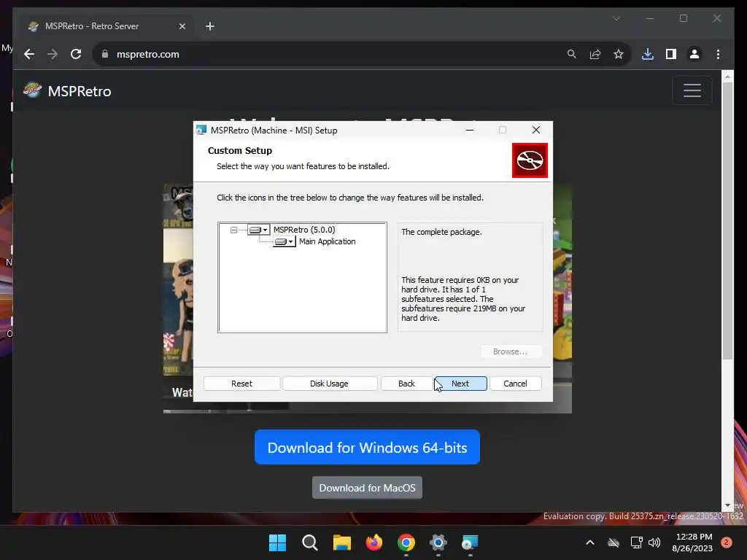Screen dimensions: 747x560
Task: Switch to Chrome in the taskbar
Action: click(x=406, y=542)
